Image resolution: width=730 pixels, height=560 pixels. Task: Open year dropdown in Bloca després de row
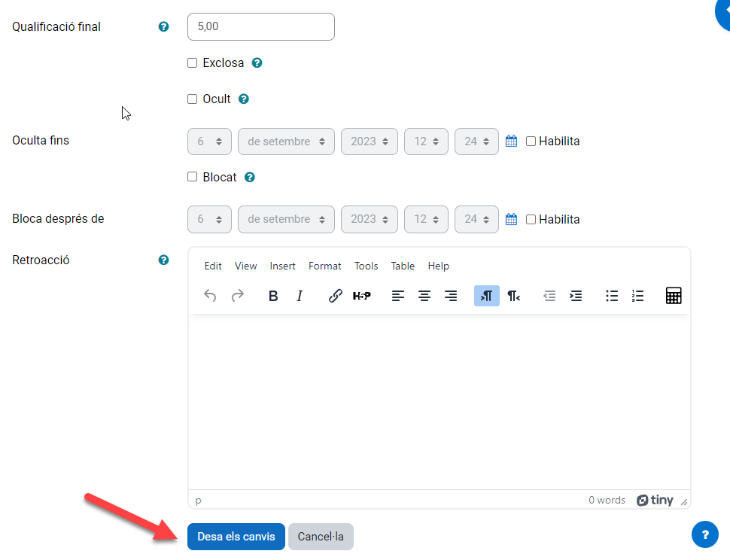[369, 220]
